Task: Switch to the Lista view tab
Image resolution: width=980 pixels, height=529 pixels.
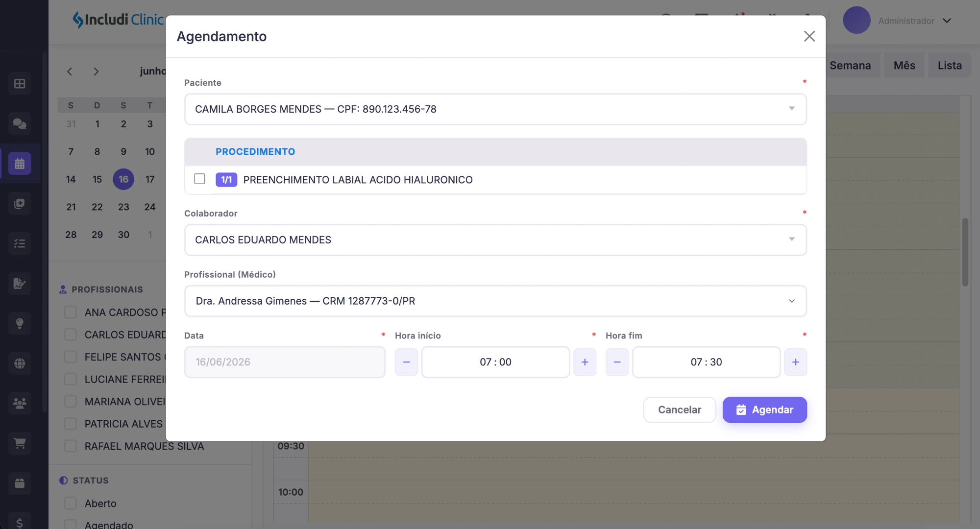Action: pos(950,65)
